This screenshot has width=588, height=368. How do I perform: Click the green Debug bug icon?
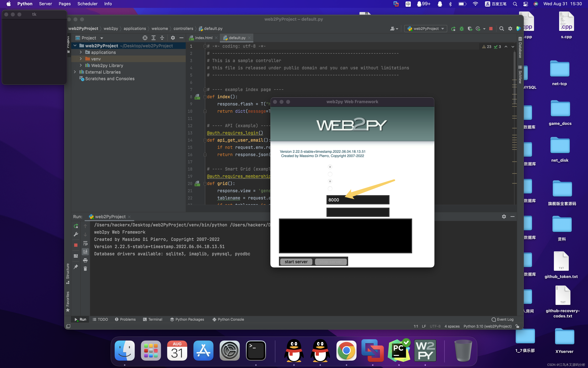[x=461, y=29]
